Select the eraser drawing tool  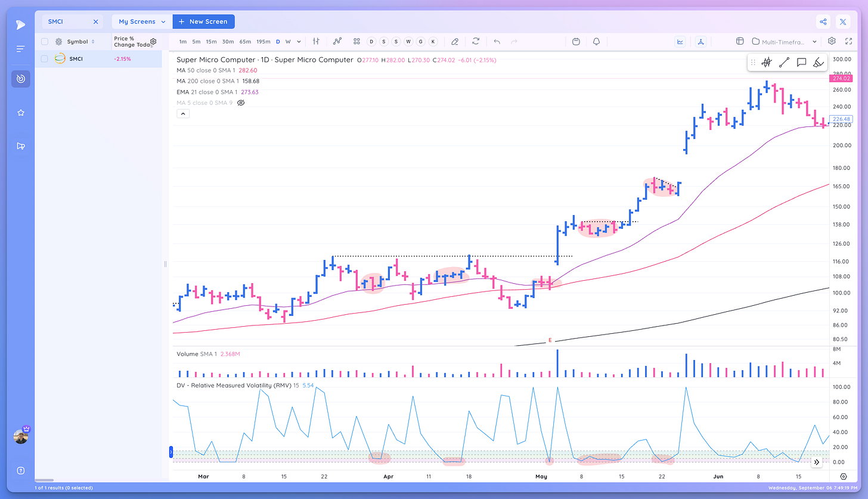click(x=454, y=41)
